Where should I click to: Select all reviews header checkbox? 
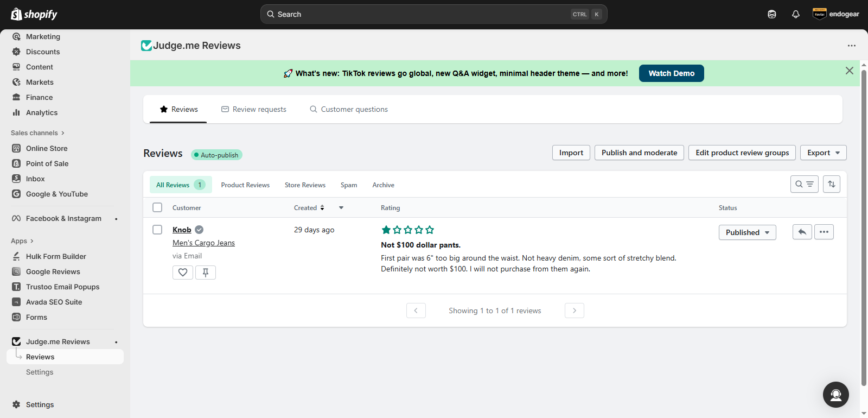tap(157, 207)
